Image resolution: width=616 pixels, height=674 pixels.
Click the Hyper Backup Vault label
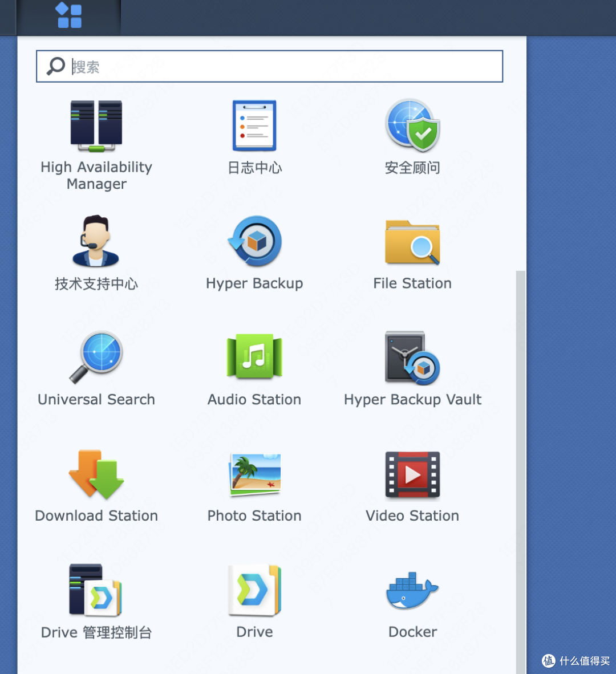(413, 400)
